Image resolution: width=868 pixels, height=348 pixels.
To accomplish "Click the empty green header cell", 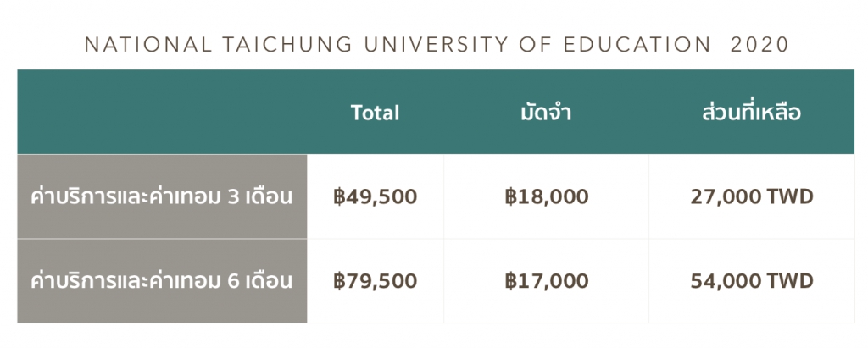I will point(162,112).
